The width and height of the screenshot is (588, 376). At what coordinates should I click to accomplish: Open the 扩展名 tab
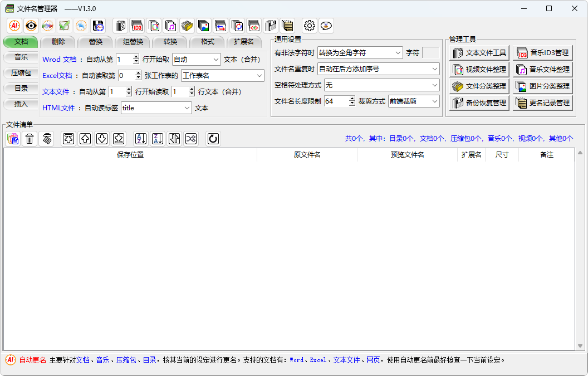(244, 41)
